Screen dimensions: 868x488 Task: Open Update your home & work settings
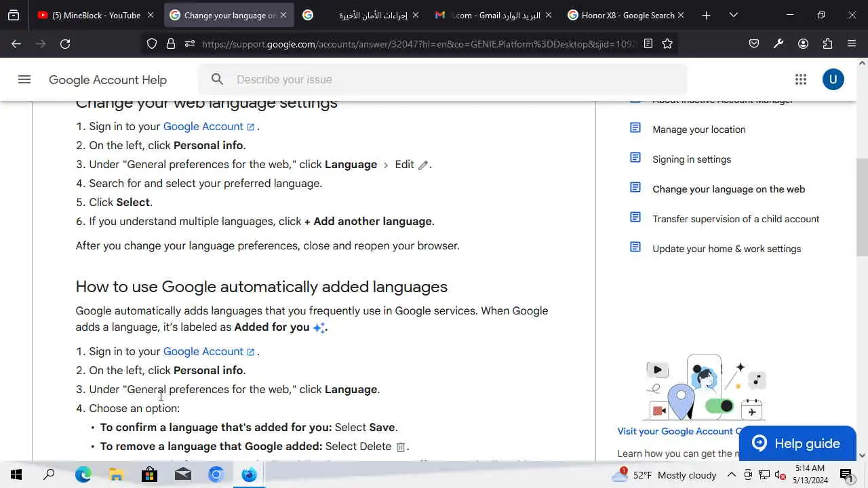(x=726, y=249)
